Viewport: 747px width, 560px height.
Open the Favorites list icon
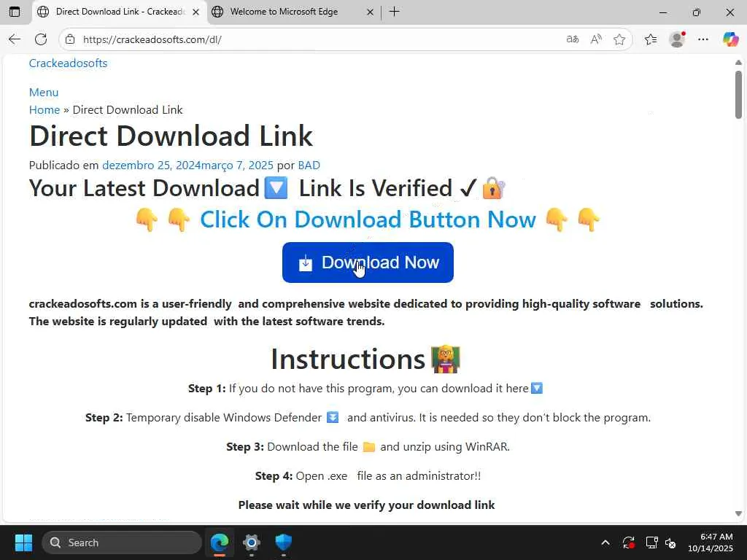click(x=650, y=39)
